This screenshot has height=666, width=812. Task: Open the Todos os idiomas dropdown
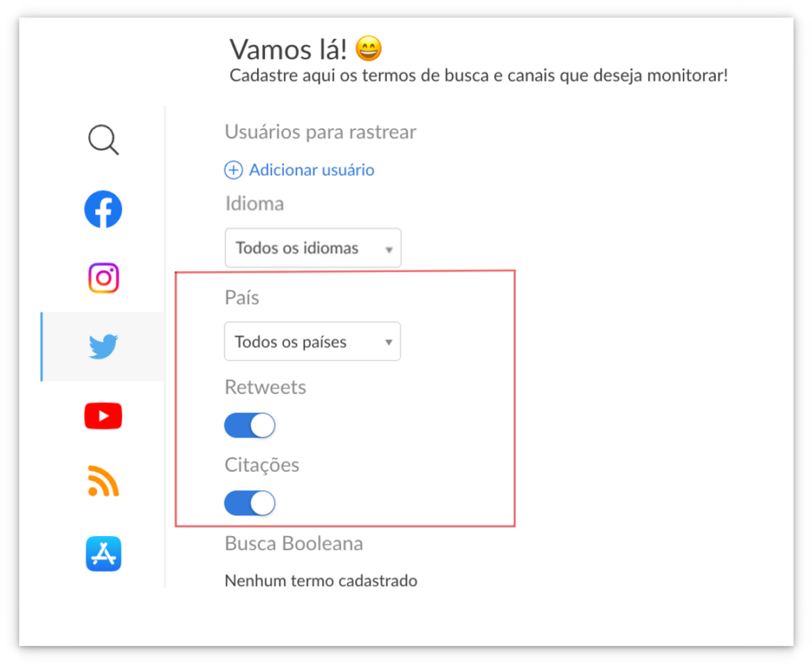tap(312, 247)
